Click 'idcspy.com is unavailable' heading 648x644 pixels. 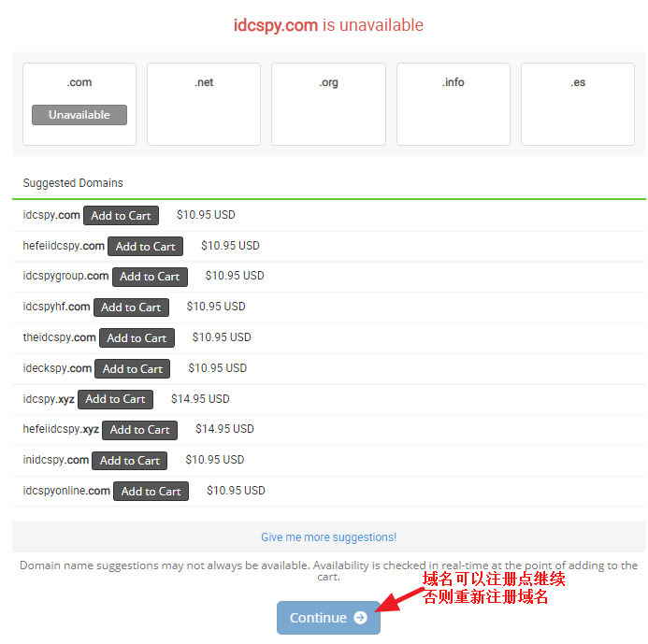click(x=328, y=25)
